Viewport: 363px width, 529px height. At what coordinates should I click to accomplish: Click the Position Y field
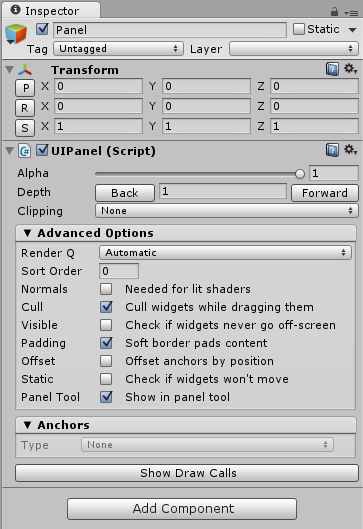point(206,86)
